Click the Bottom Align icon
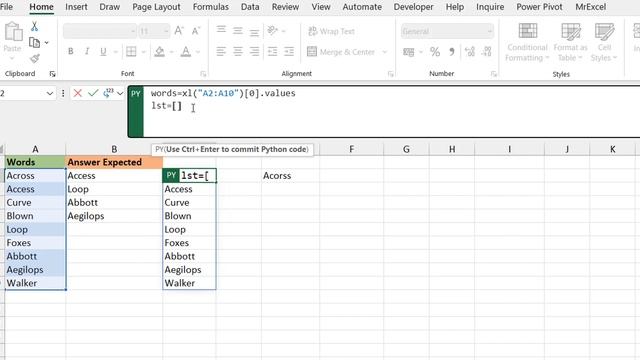 pos(254,31)
